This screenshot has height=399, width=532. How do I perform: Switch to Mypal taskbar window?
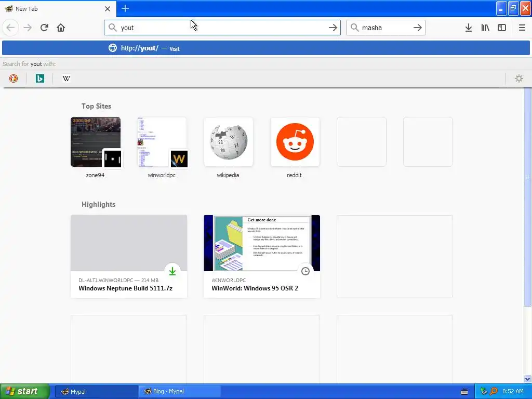96,392
